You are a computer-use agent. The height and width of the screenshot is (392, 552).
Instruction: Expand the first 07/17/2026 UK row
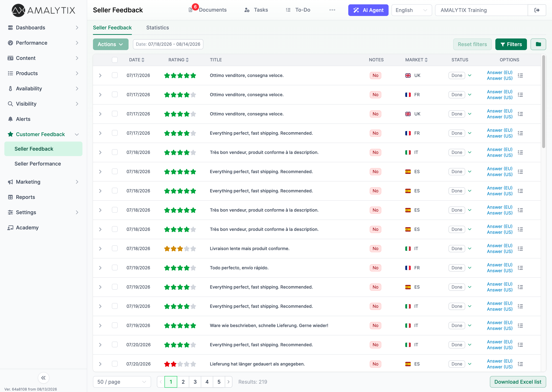(100, 75)
